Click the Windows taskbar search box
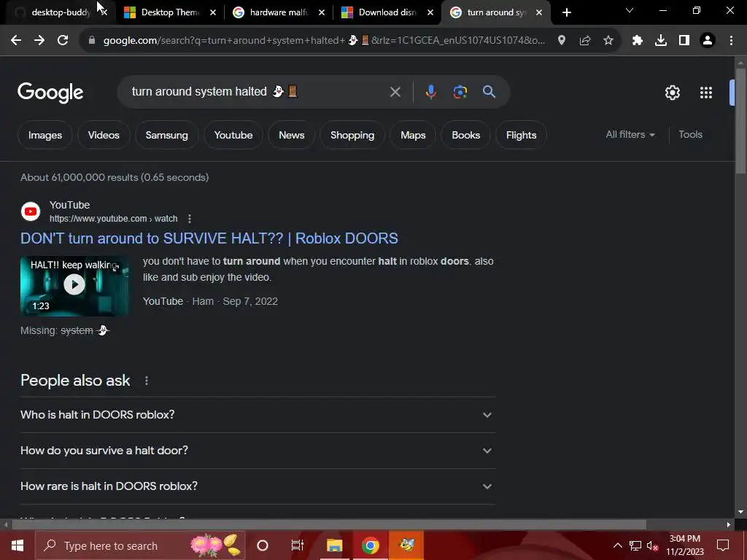747x560 pixels. pyautogui.click(x=140, y=545)
